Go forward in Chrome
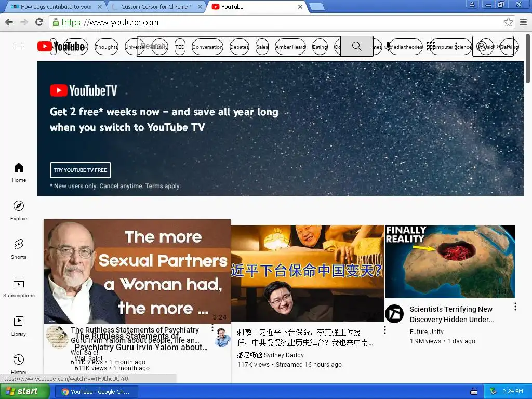 [24, 22]
